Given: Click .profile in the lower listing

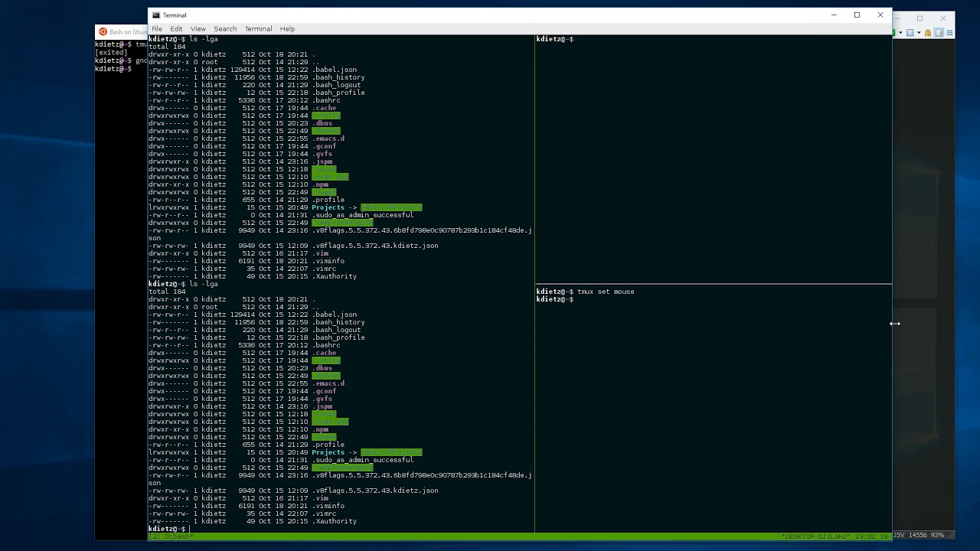Looking at the screenshot, I should (328, 445).
